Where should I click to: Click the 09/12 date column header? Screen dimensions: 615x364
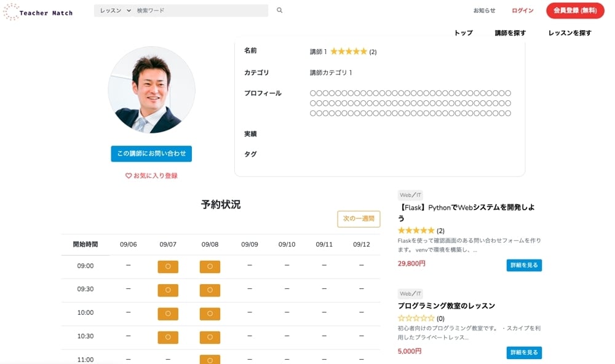(361, 244)
